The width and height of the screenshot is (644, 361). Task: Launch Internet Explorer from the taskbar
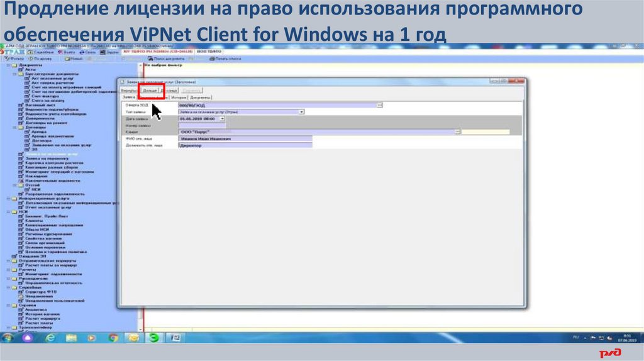click(x=50, y=338)
